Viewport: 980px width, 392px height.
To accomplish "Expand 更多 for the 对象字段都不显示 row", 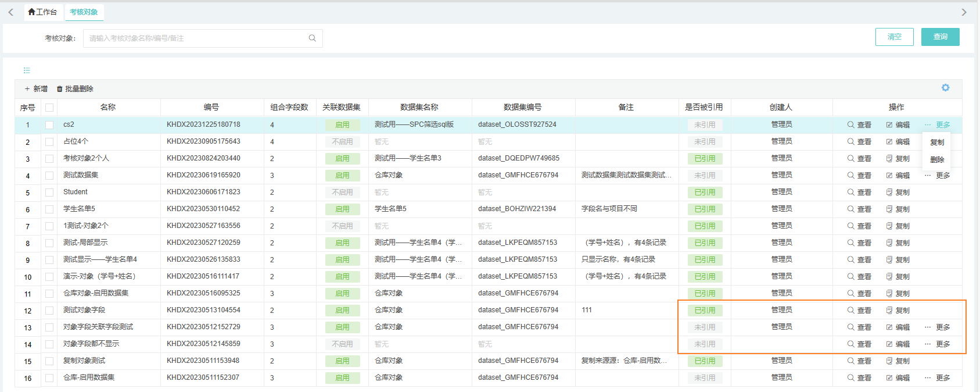I will (937, 344).
